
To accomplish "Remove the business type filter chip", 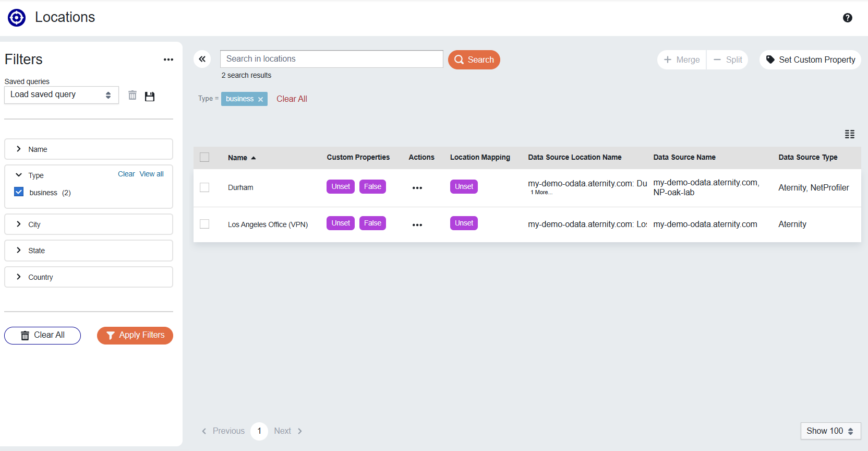I will click(x=261, y=99).
